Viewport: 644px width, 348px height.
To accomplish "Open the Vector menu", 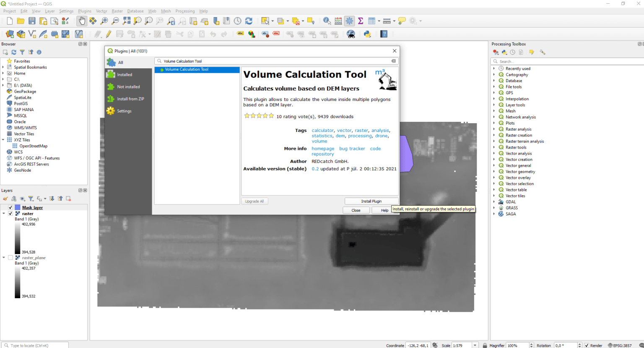I will [x=101, y=11].
